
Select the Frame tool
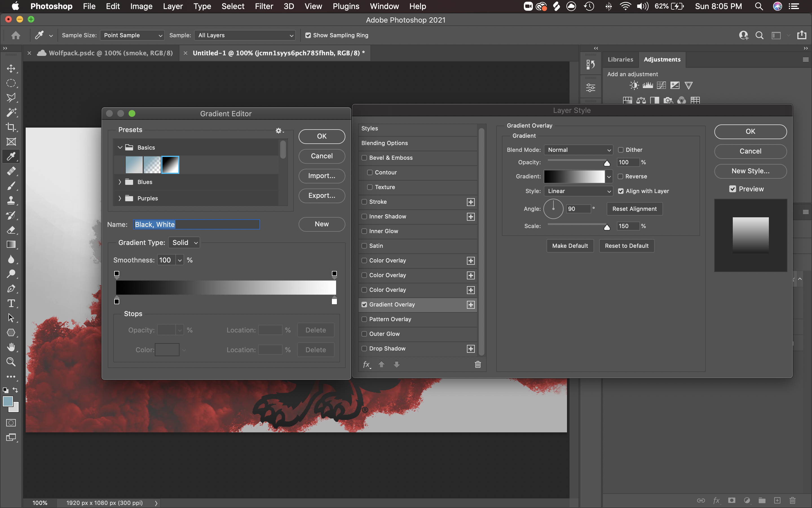(11, 142)
